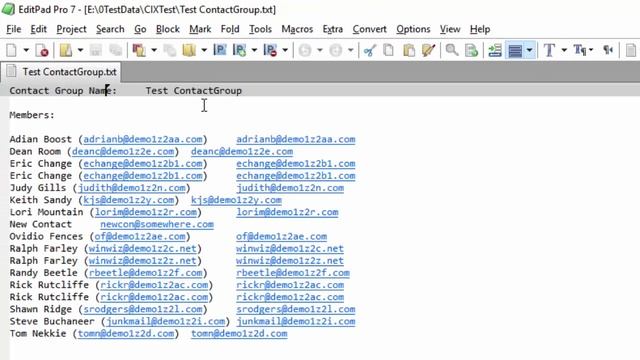Click the clipboard with pencil icon
The image size is (640, 360).
pyautogui.click(x=429, y=51)
